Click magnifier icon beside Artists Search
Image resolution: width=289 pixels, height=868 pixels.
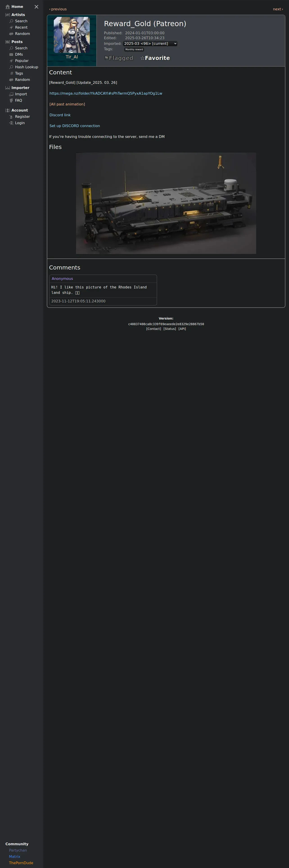click(11, 21)
